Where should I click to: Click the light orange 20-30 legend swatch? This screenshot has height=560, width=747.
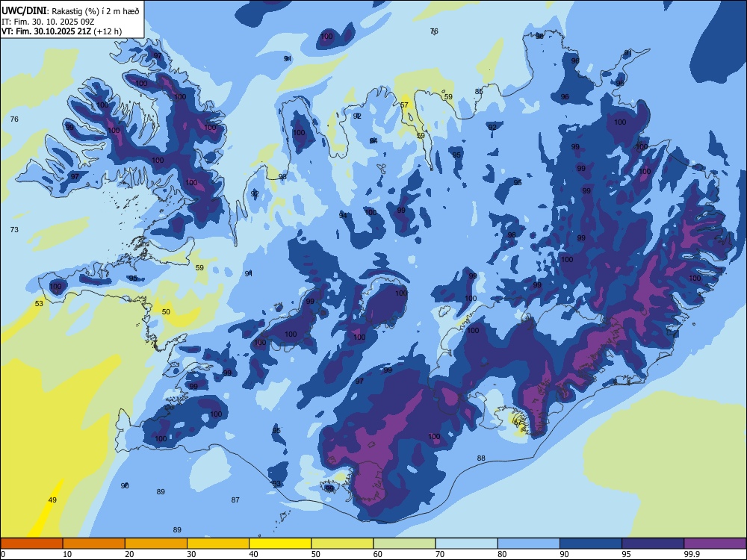tap(156, 544)
